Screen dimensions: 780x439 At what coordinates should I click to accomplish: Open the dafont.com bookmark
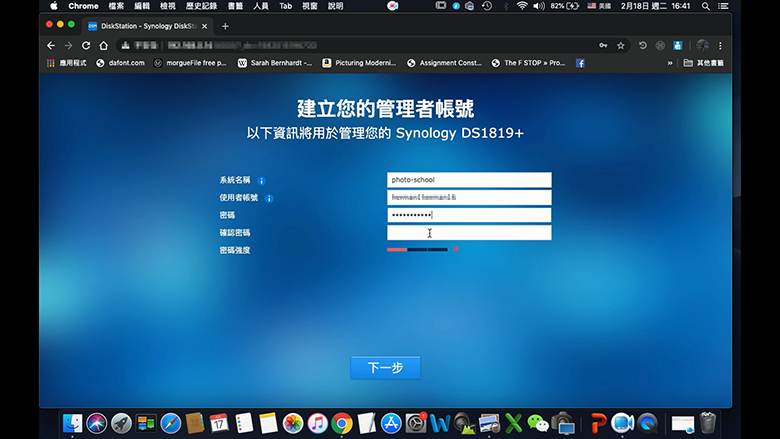[x=120, y=63]
